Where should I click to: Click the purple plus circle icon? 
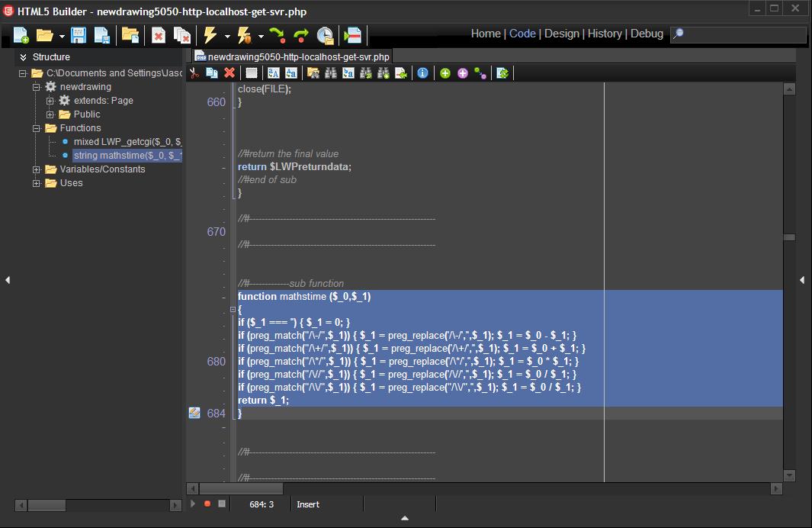coord(463,73)
